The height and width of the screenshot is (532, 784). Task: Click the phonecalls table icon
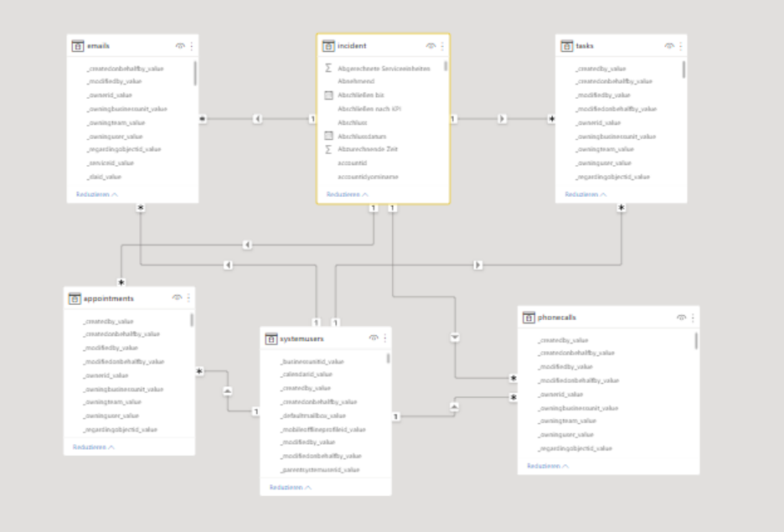(529, 318)
